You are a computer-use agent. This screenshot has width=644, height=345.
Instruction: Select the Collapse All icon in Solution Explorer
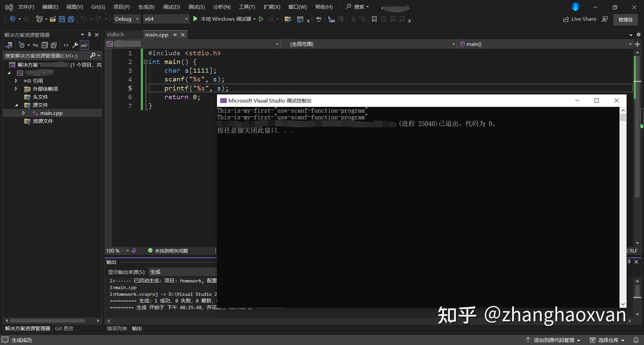pos(45,45)
